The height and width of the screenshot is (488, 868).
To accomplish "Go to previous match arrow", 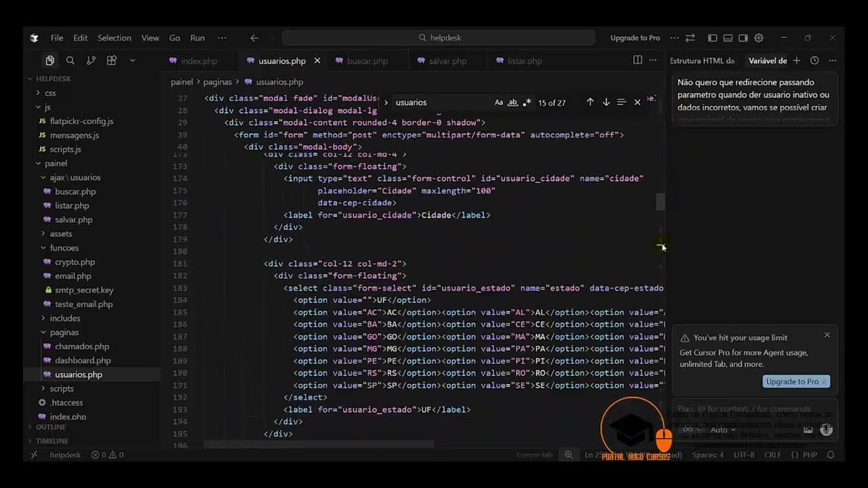I will click(x=590, y=102).
